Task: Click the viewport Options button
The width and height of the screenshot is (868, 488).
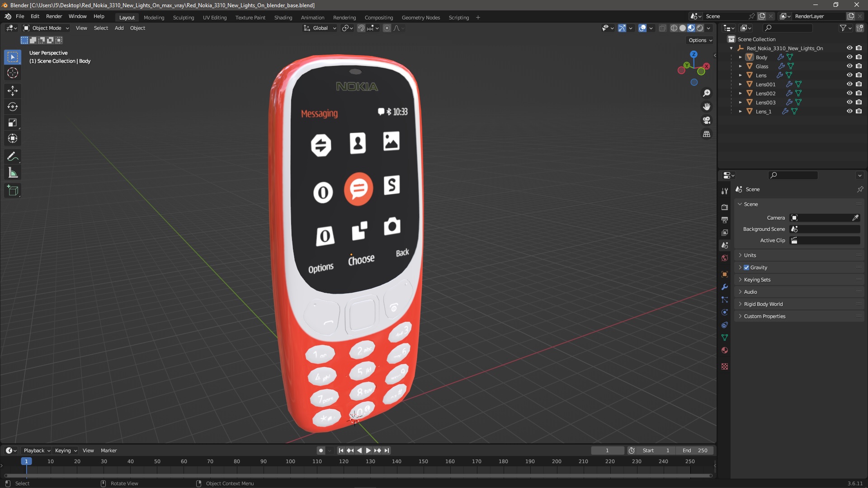Action: [x=700, y=40]
